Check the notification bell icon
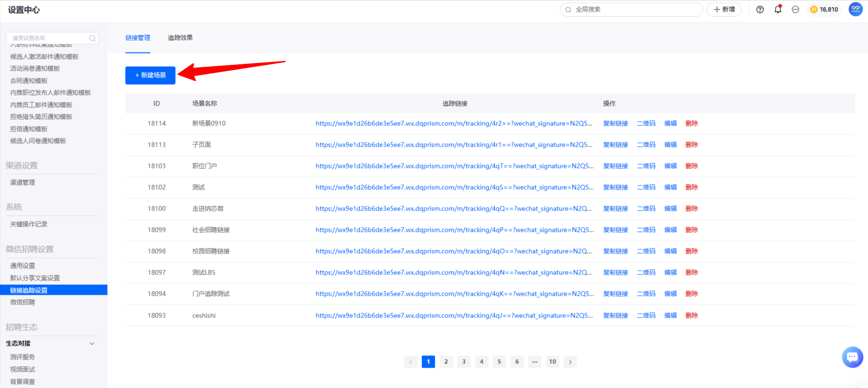Screen dimensions: 868x388 tap(778, 9)
